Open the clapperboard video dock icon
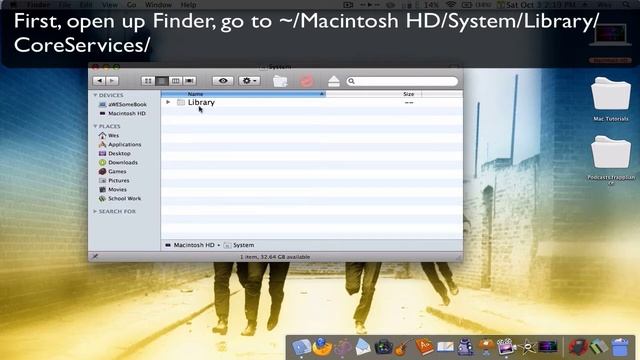Viewport: 640px width, 360px height. click(x=505, y=347)
